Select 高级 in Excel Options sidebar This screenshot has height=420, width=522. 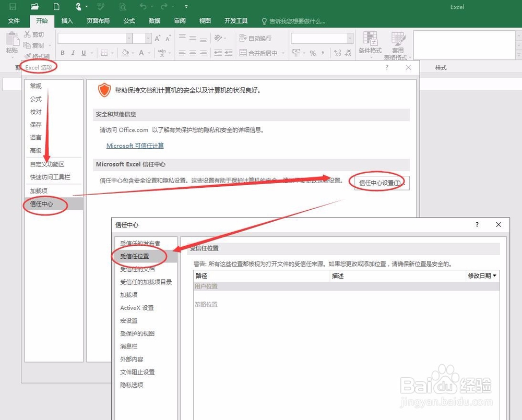click(x=35, y=150)
